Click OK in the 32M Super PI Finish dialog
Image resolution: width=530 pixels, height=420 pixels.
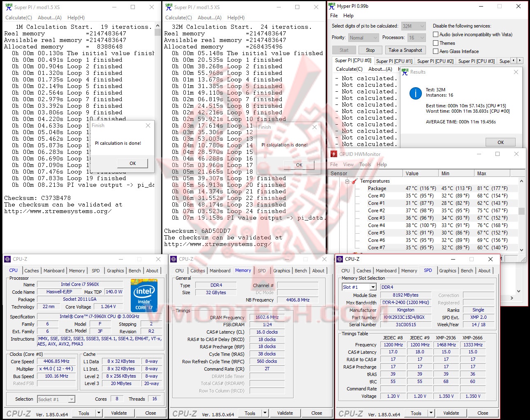click(299, 165)
